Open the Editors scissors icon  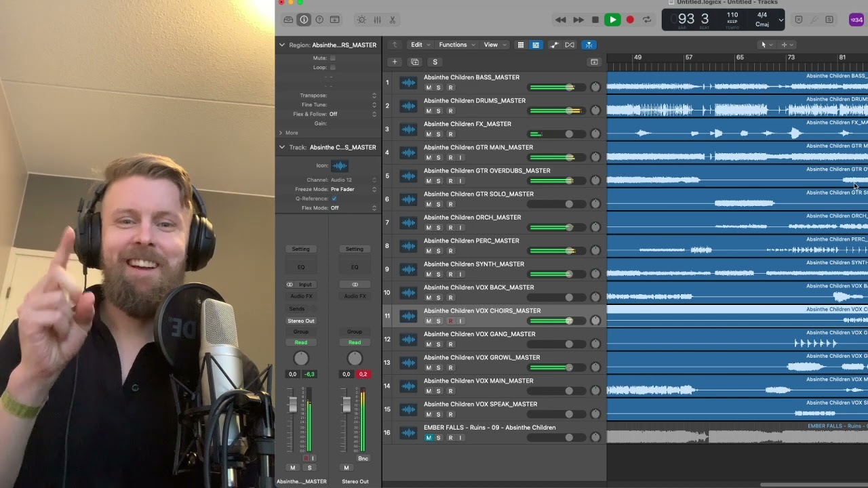point(393,20)
